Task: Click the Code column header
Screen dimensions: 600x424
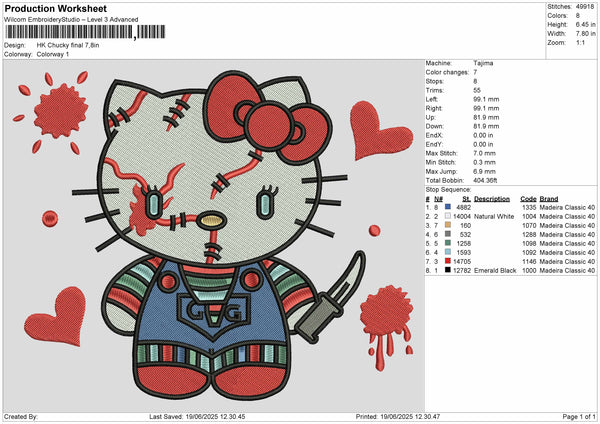Action: [528, 199]
